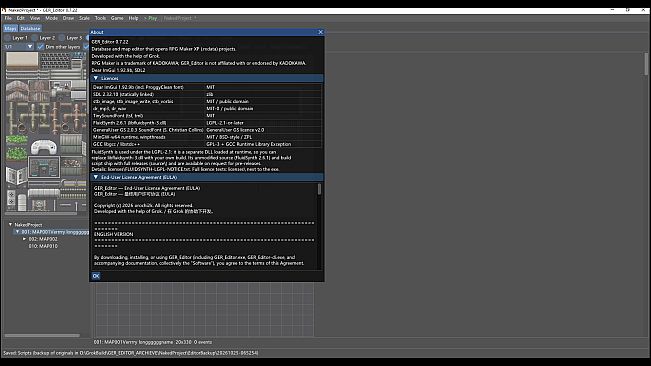This screenshot has height=366, width=651.
Task: Open the 1/1 zoom dropdown
Action: [19, 47]
